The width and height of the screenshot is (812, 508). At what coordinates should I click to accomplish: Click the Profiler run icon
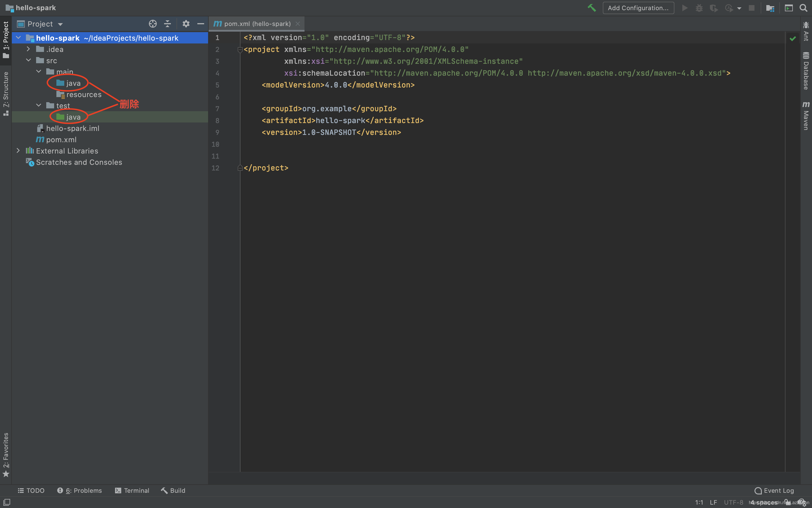pos(729,8)
